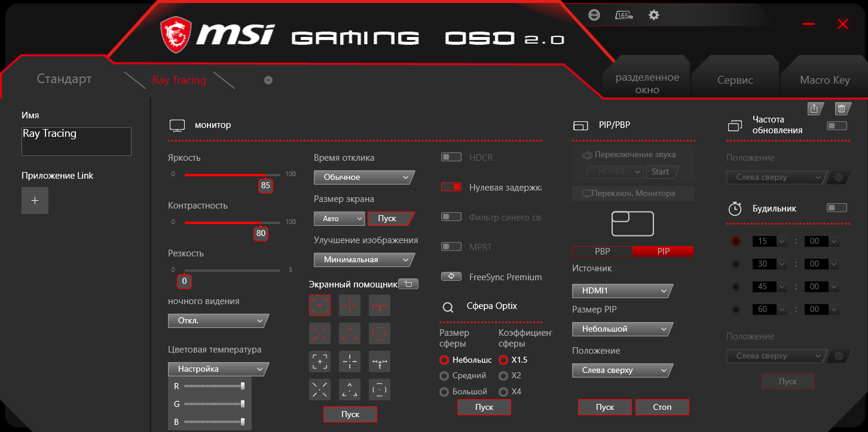Click the Стоп button in PIP/PBP
The width and height of the screenshot is (868, 432).
[x=662, y=407]
